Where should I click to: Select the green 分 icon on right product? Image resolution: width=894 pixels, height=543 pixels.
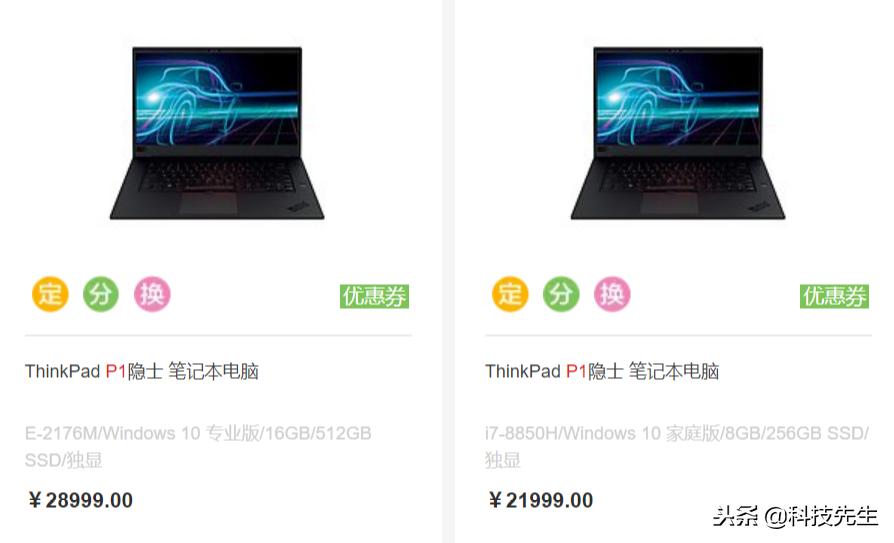click(x=561, y=294)
